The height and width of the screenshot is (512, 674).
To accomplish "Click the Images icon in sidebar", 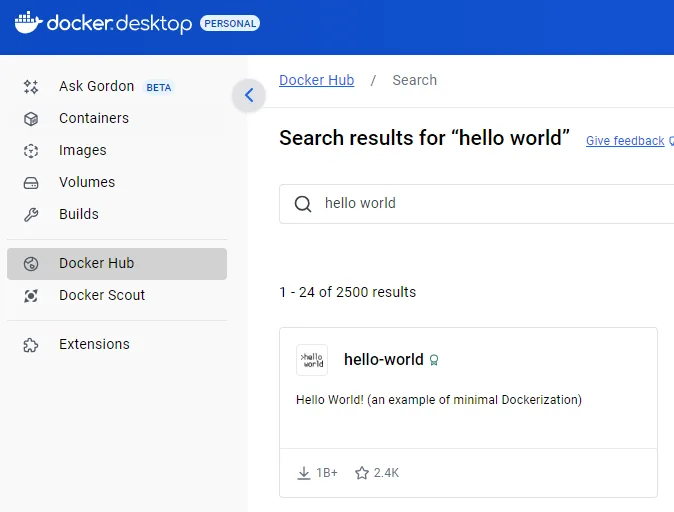I will 31,151.
